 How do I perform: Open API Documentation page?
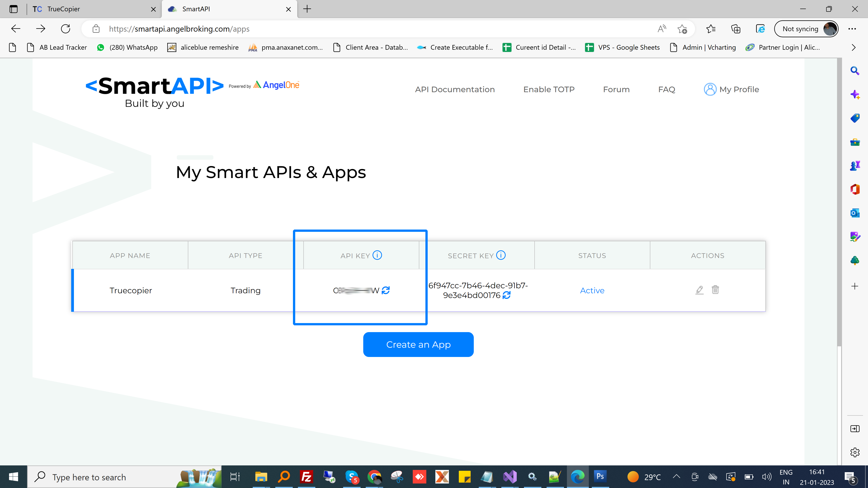(x=455, y=89)
